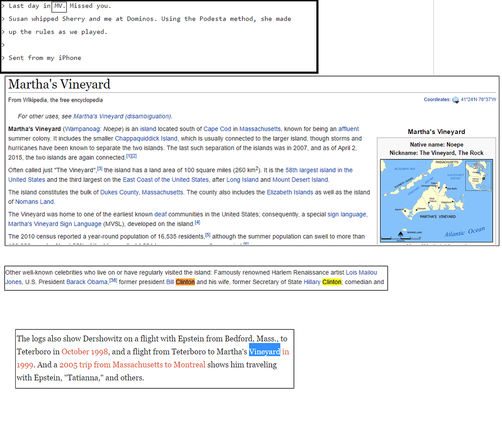Open the Mount Desert Island link
The image size is (502, 448).
(x=300, y=180)
